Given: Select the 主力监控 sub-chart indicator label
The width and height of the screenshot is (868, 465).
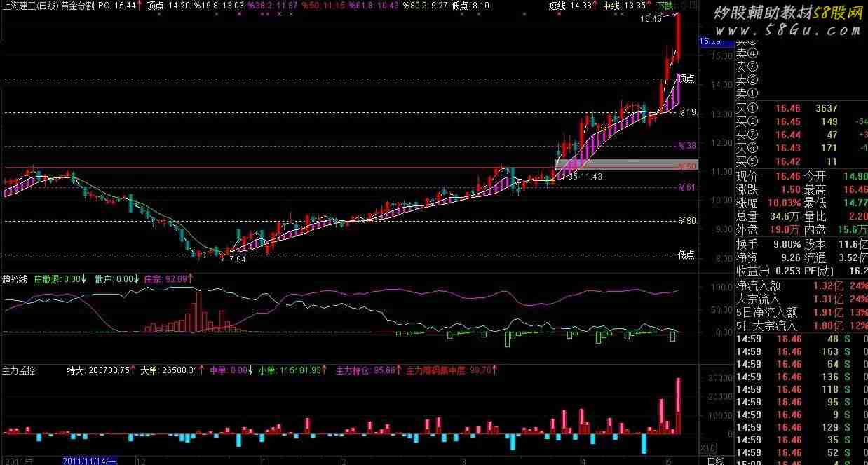Looking at the screenshot, I should coord(19,369).
